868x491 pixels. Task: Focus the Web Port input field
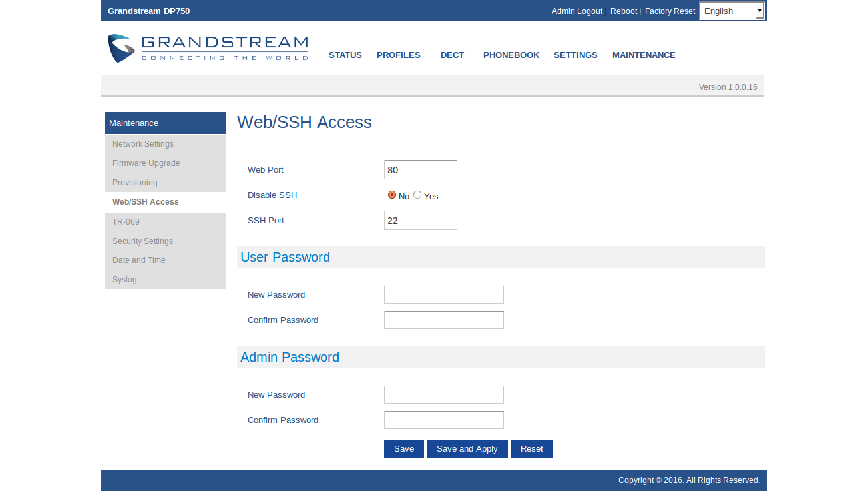click(x=420, y=170)
